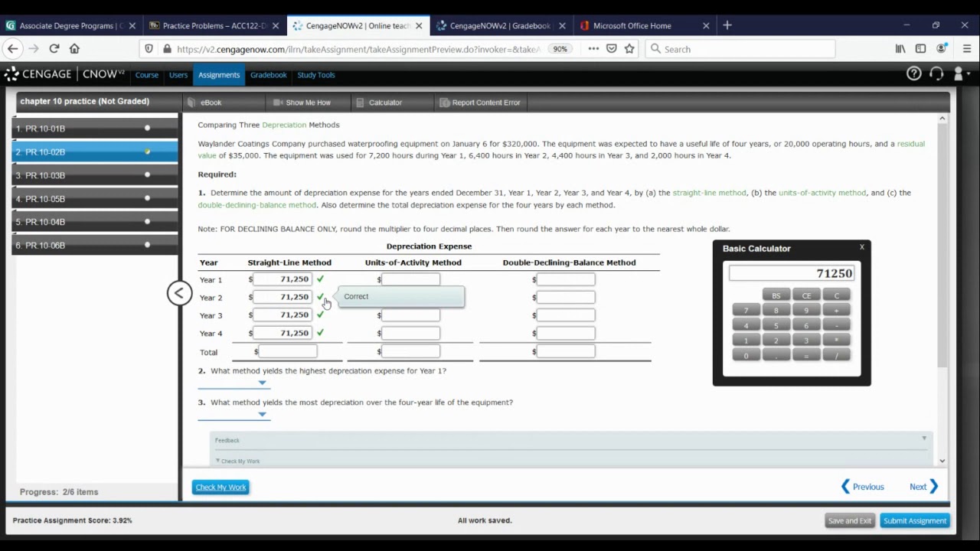
Task: Open the browser home page icon
Action: click(74, 49)
